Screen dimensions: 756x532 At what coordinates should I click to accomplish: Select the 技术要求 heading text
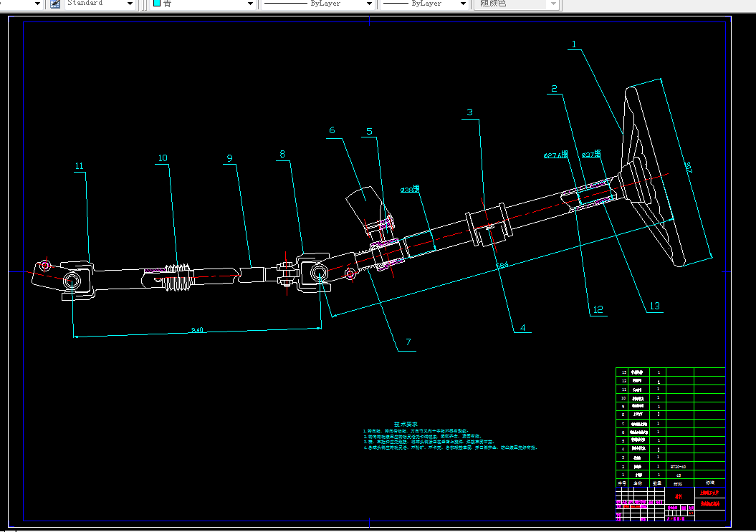[x=406, y=424]
